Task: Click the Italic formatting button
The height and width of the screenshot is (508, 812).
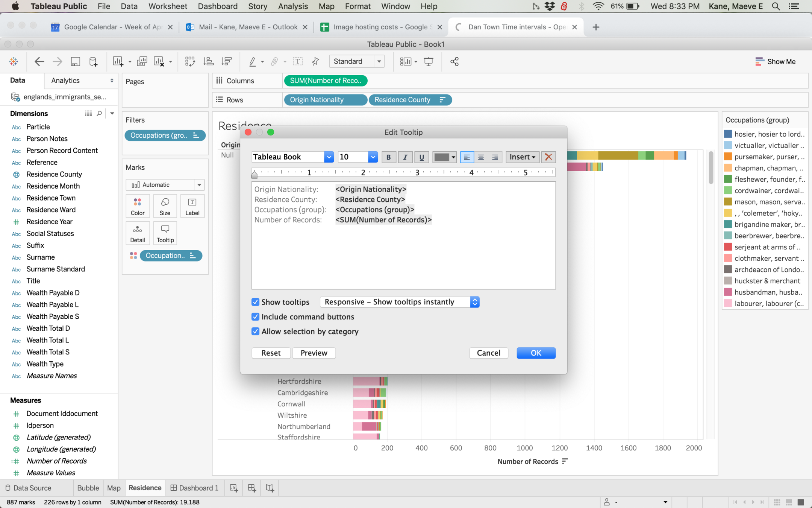Action: pyautogui.click(x=405, y=157)
